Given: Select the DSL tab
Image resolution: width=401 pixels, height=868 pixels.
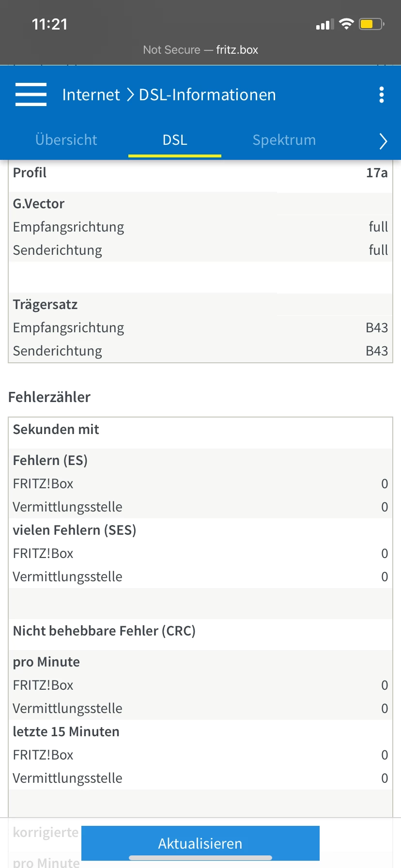Looking at the screenshot, I should [175, 140].
